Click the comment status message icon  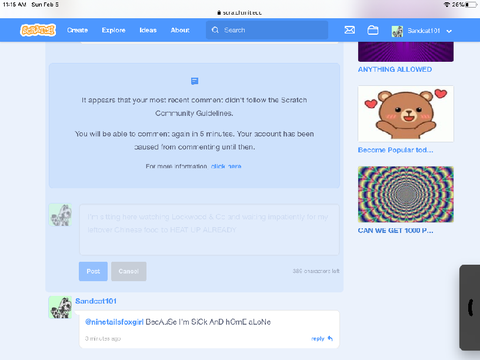(x=195, y=81)
